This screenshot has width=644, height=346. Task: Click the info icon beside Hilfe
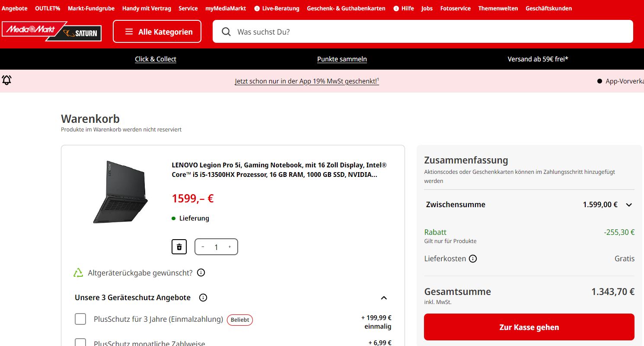point(396,8)
